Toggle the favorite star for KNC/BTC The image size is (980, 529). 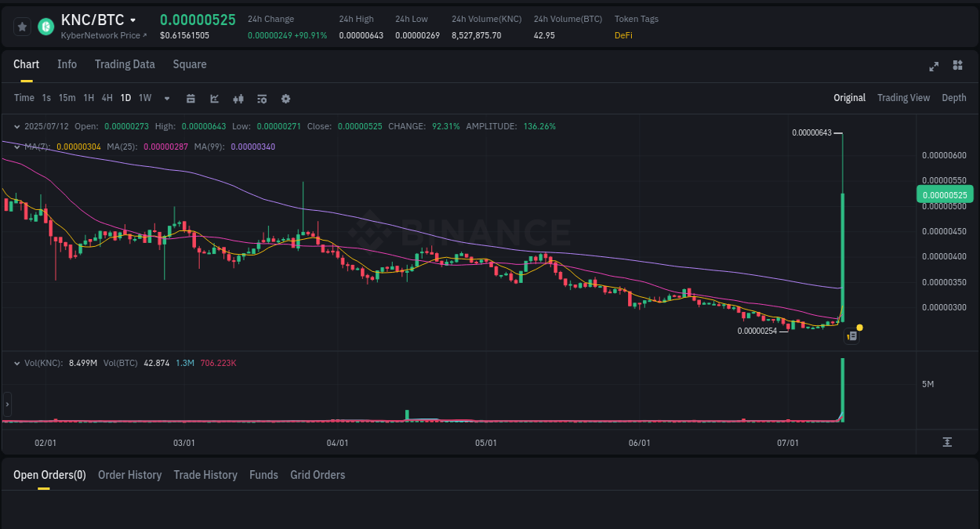point(22,26)
